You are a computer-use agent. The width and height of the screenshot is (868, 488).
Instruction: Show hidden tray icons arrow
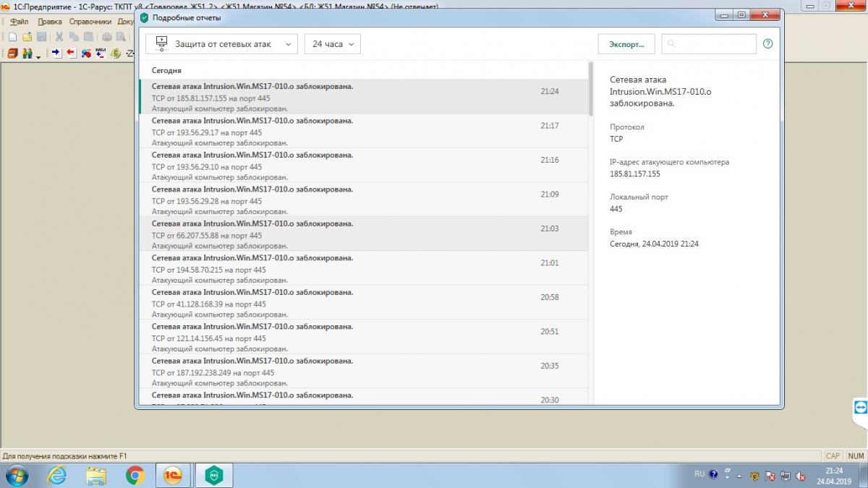(x=741, y=475)
